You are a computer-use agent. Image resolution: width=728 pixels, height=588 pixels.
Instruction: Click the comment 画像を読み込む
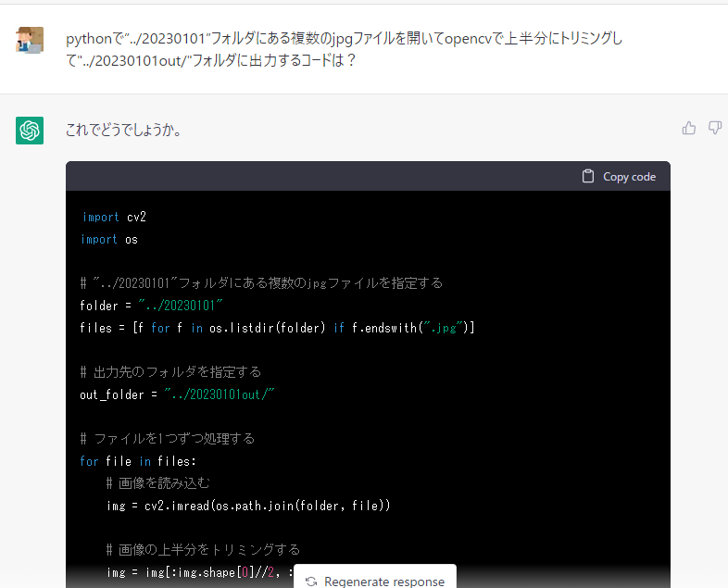157,483
